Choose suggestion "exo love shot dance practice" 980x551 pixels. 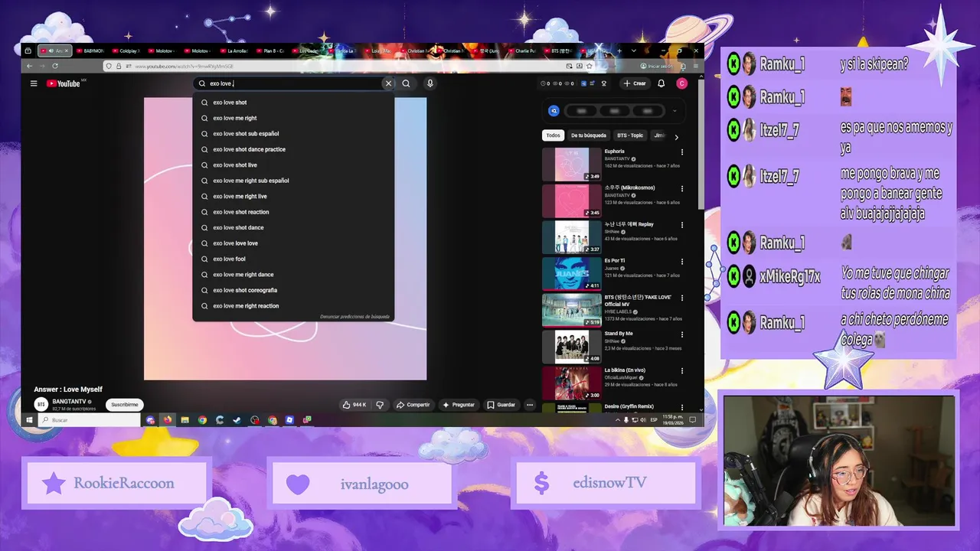click(x=293, y=149)
